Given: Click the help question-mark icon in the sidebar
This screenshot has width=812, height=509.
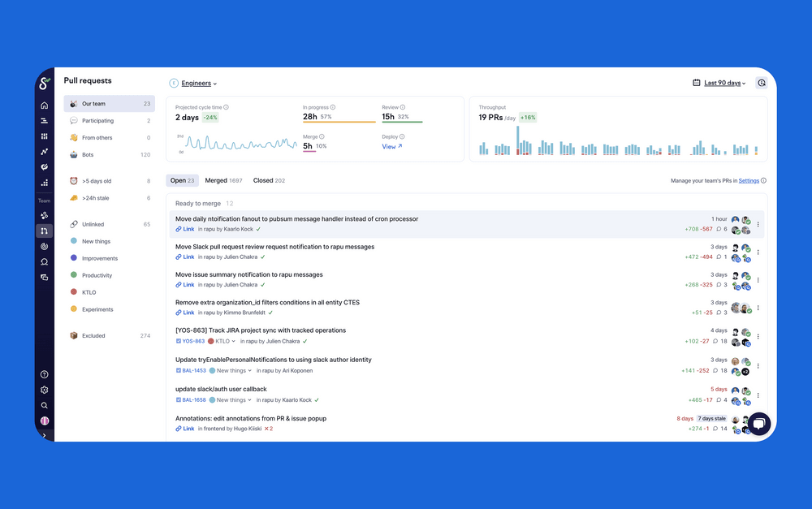Looking at the screenshot, I should coord(44,374).
